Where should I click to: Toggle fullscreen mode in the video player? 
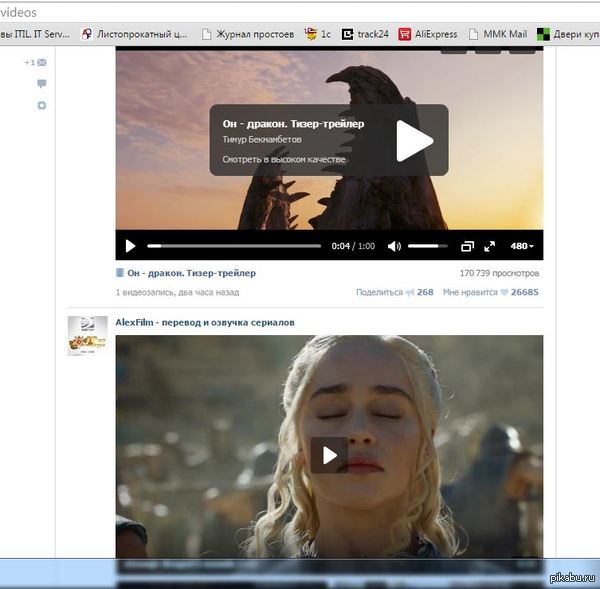pyautogui.click(x=489, y=246)
